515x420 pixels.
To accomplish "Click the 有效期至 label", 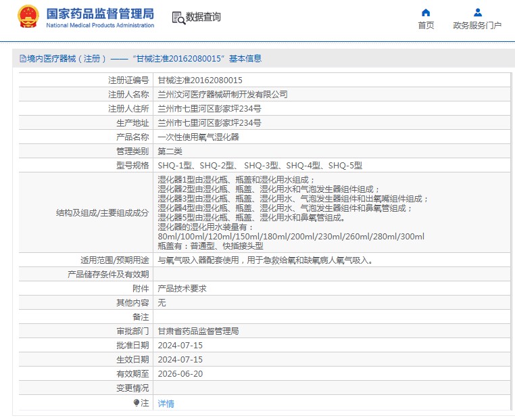I will point(132,373).
